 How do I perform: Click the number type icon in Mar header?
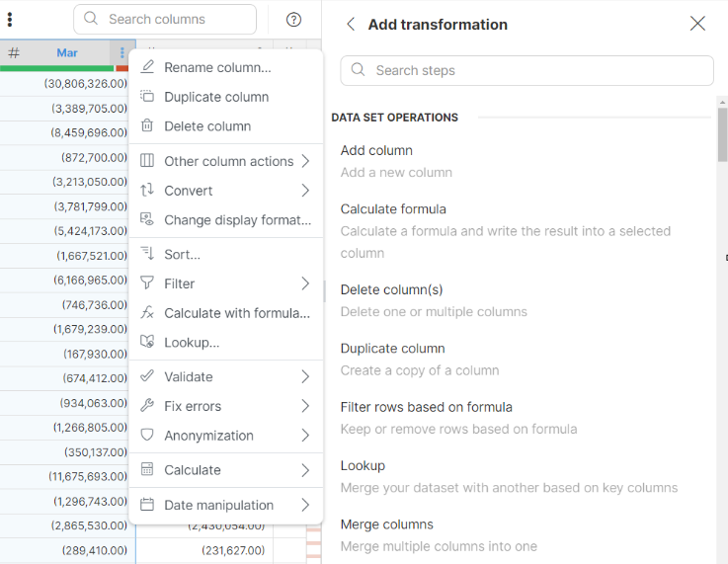tap(14, 53)
